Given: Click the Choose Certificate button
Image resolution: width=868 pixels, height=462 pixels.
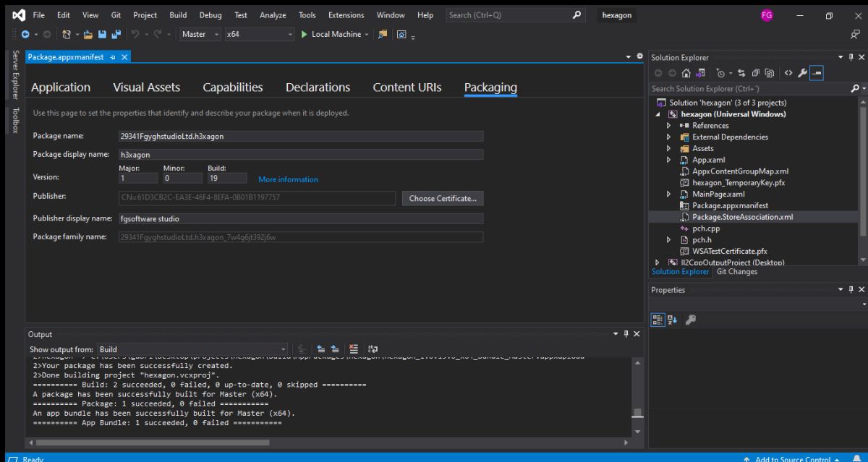Looking at the screenshot, I should point(443,199).
